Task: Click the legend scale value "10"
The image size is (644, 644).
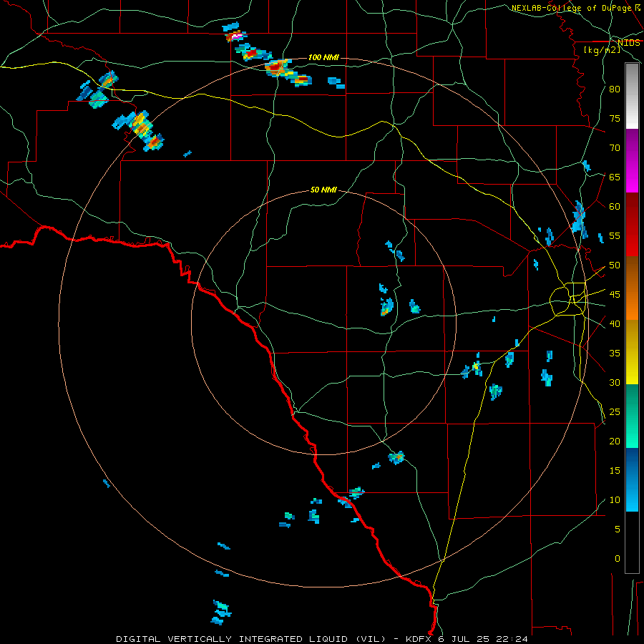Action: click(x=615, y=500)
